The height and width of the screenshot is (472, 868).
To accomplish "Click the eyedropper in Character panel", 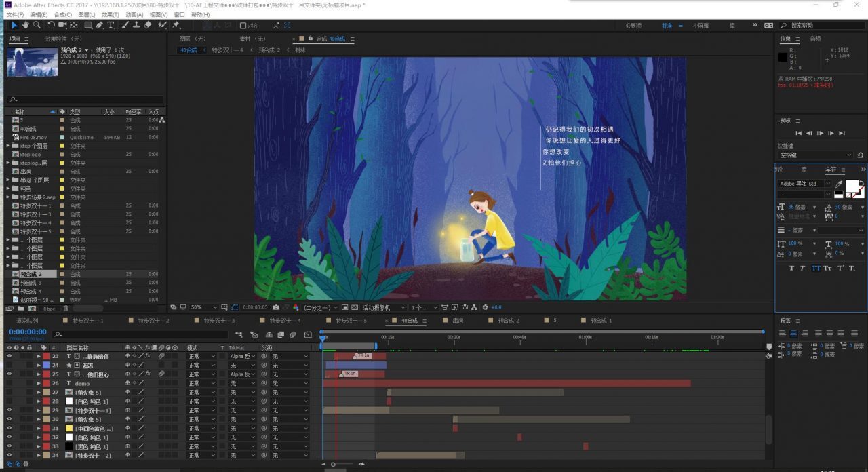I will pos(839,184).
